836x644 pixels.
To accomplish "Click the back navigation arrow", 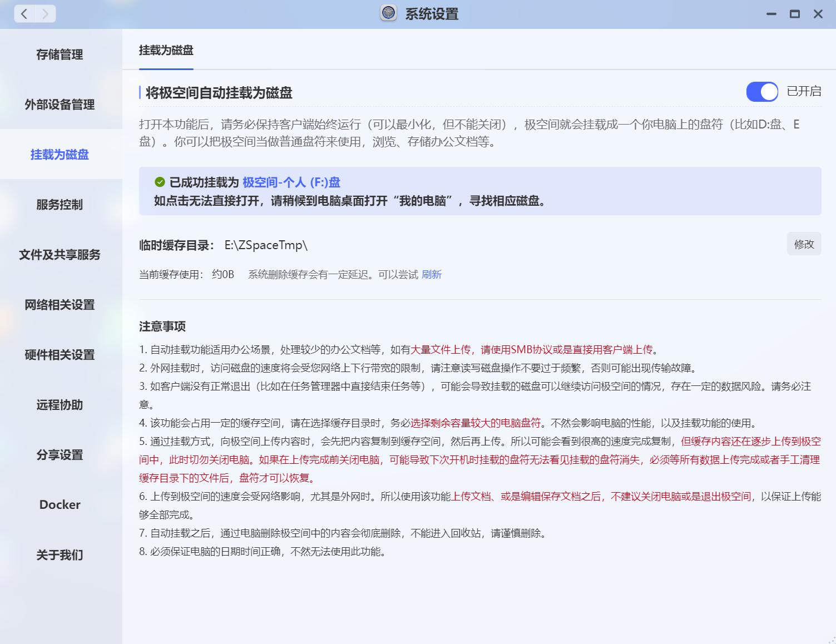I will [x=24, y=14].
